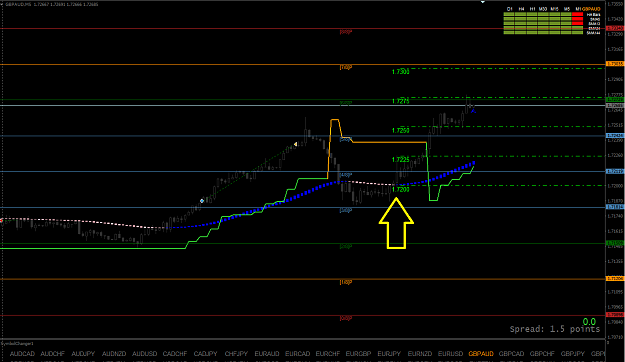Change symbol to GBPCAD
This screenshot has height=362, width=625.
[x=511, y=354]
